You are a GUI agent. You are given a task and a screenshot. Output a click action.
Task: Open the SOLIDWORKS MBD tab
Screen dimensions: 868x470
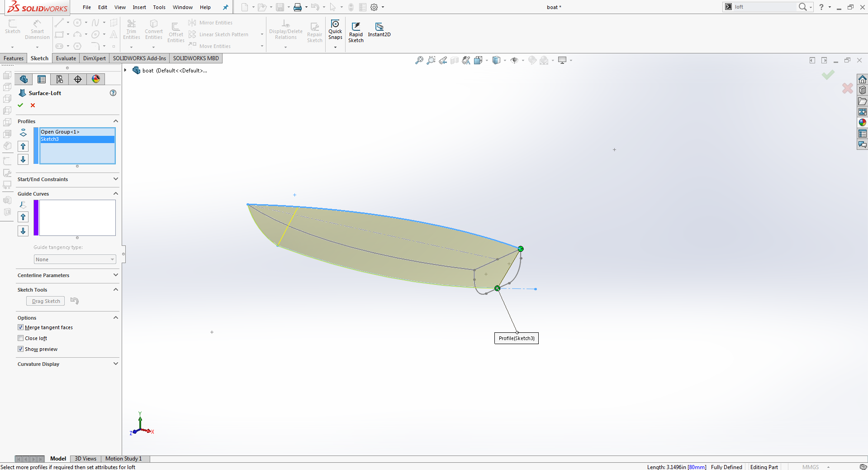(x=196, y=58)
